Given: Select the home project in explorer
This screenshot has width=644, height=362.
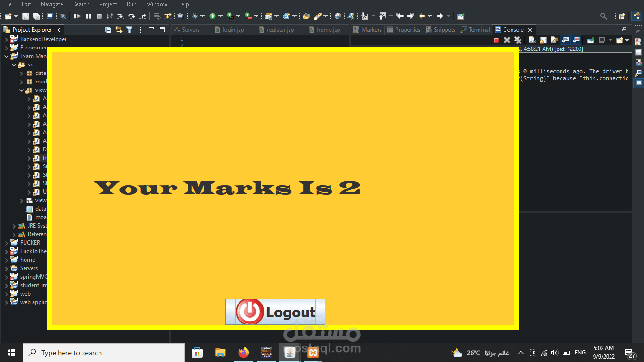Looking at the screenshot, I should tap(27, 260).
